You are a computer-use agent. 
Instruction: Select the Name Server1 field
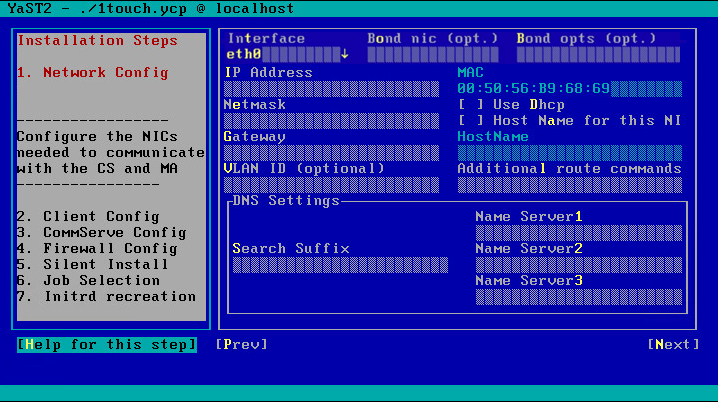(578, 232)
